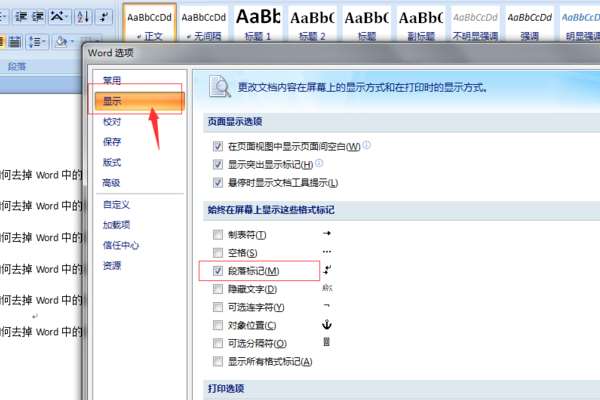The height and width of the screenshot is (400, 600).
Task: Apply the 标题 1 style from the gallery
Action: (x=258, y=24)
